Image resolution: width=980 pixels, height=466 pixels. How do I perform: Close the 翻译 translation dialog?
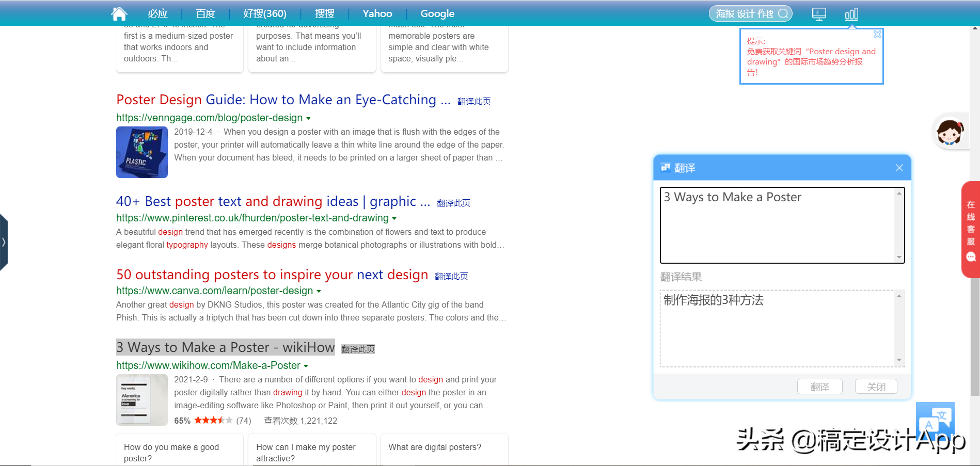click(x=899, y=168)
